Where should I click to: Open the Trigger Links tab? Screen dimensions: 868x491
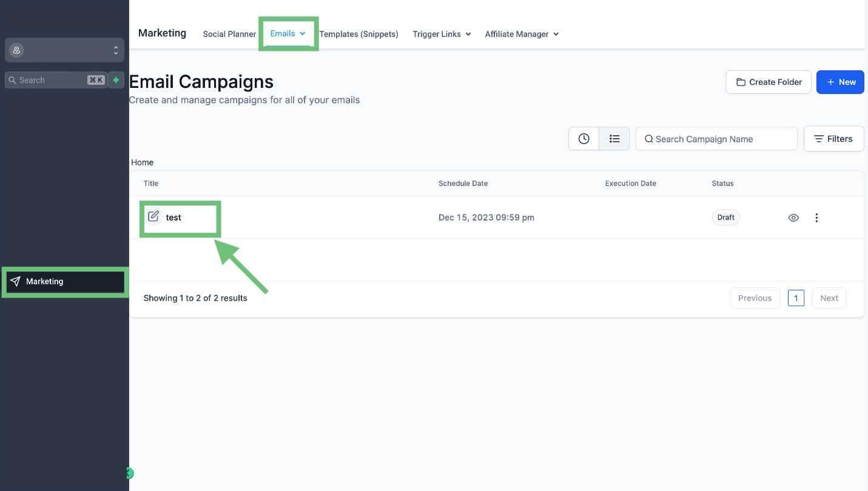point(442,34)
